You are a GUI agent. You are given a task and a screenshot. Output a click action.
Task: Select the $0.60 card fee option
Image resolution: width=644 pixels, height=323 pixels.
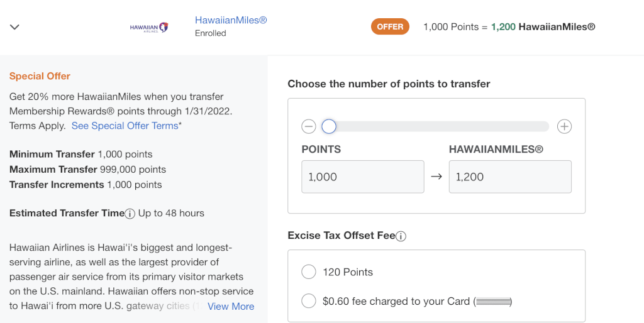click(308, 301)
